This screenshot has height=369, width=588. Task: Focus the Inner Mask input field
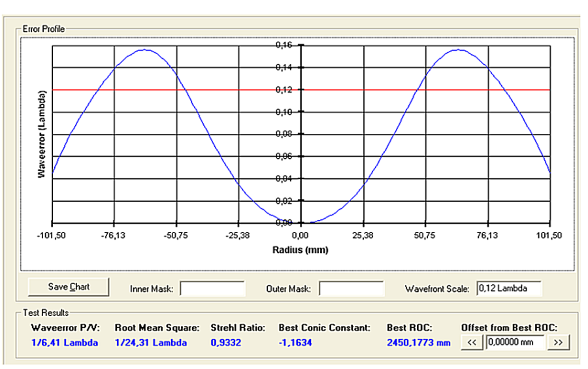coord(212,288)
